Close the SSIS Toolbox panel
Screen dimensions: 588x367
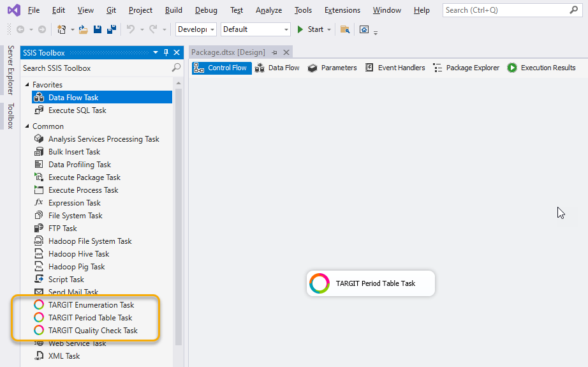tap(177, 52)
